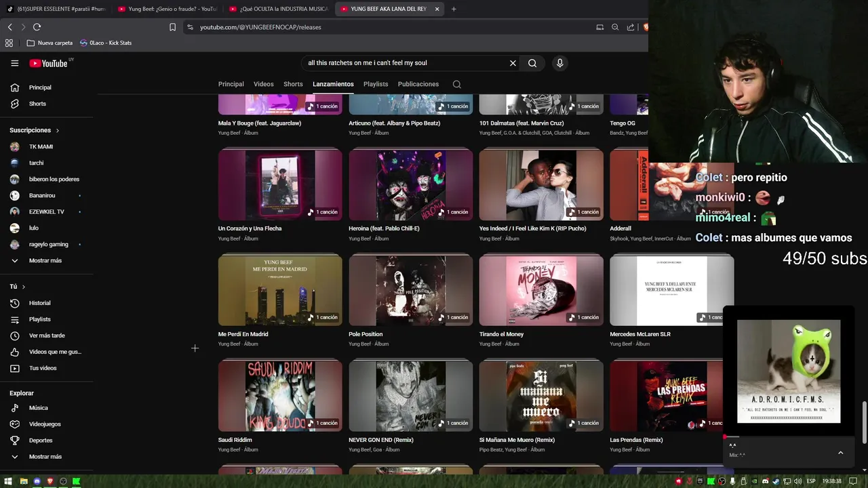Open the Tirando el Money album title
Viewport: 868px width, 488px height.
tap(502, 334)
